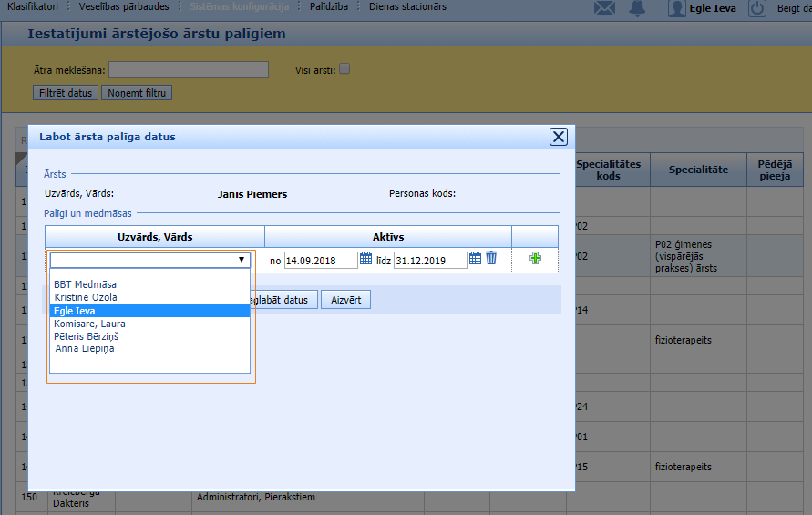812x515 pixels.
Task: Open the calendar picker for the end date
Action: (x=475, y=259)
